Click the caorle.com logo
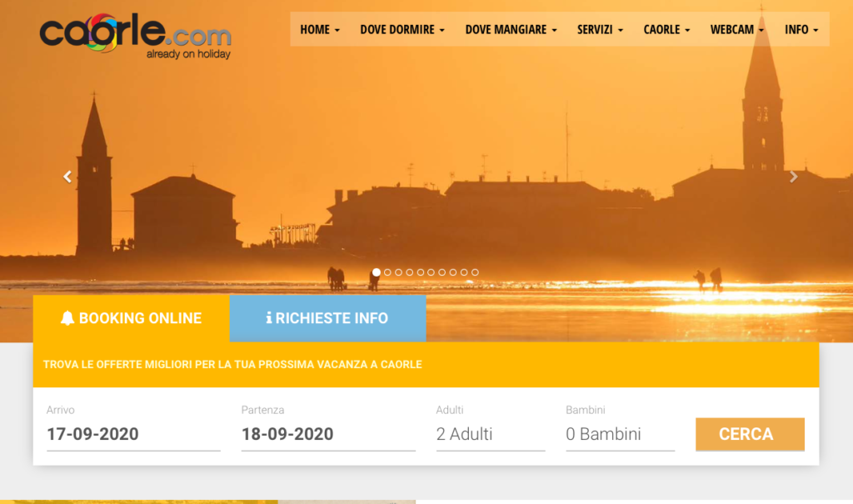Viewport: 853px width, 504px height. (x=136, y=35)
